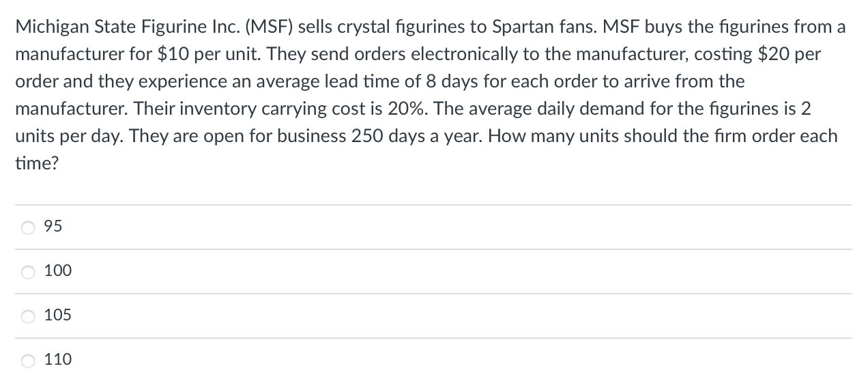Screen dimensions: 868x388
Task: Select the radio button for 95
Action: click(x=27, y=227)
